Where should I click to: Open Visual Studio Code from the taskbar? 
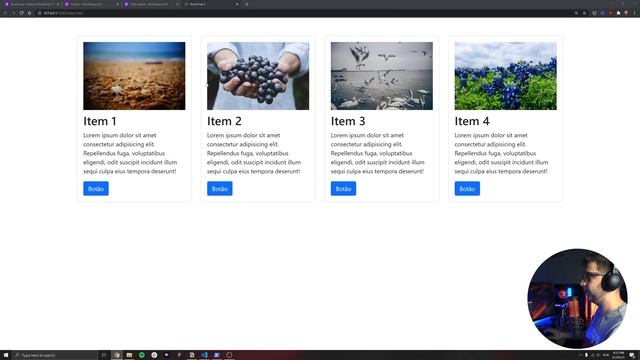tap(204, 355)
